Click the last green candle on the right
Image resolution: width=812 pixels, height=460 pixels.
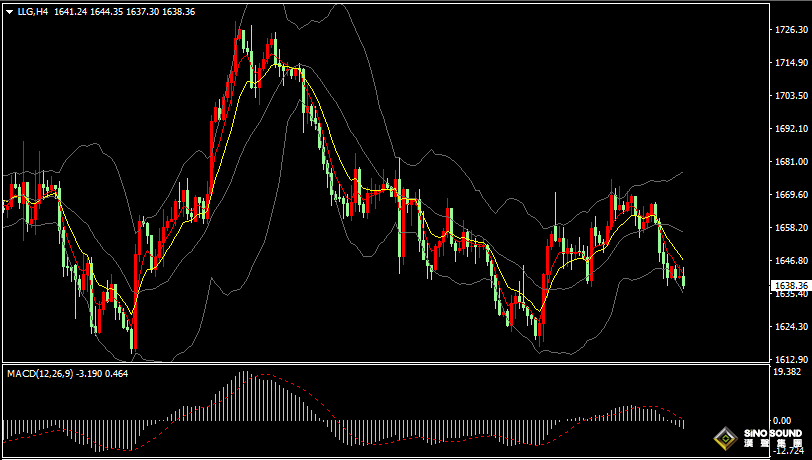pos(684,279)
